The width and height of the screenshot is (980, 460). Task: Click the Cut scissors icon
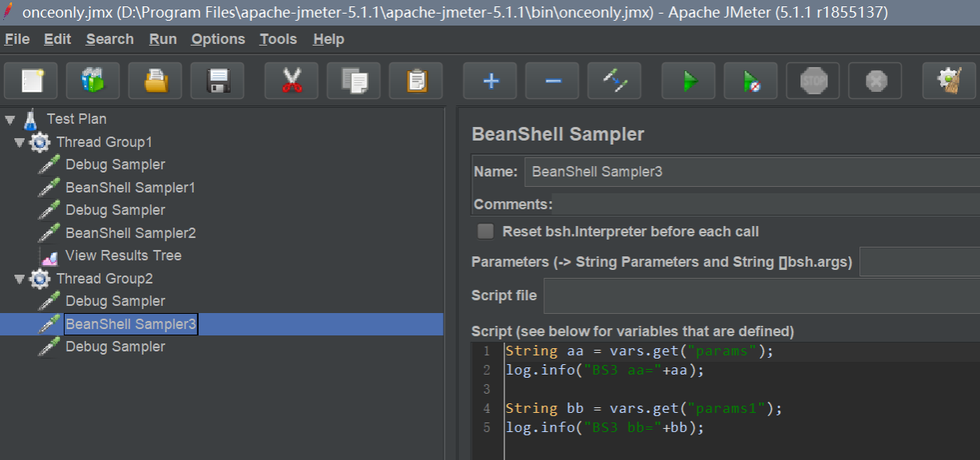click(x=291, y=81)
